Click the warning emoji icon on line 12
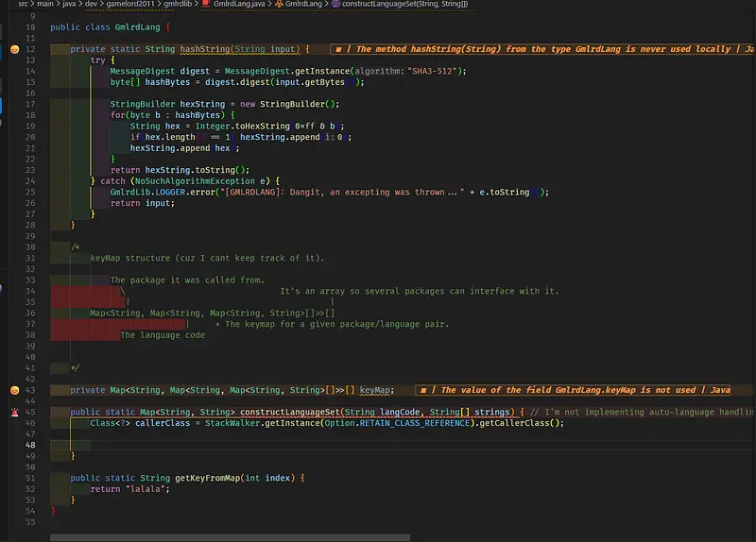Screen dimensions: 756x542 click(x=15, y=49)
